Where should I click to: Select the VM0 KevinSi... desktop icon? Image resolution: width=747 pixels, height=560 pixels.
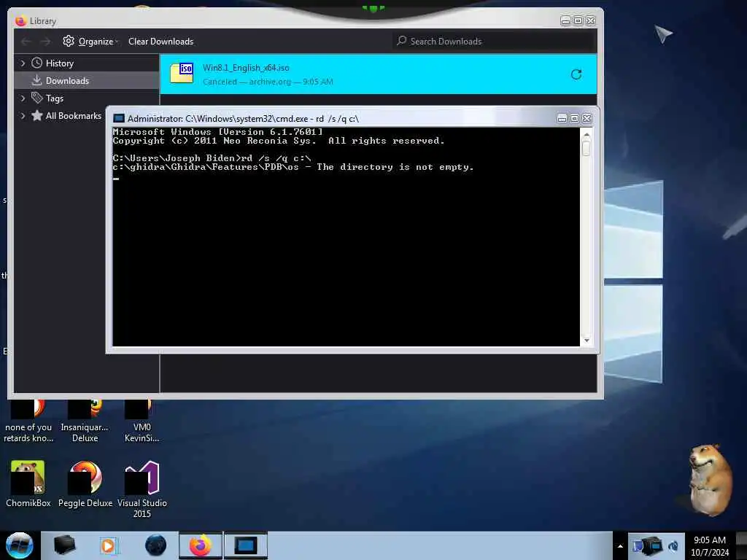pos(142,421)
